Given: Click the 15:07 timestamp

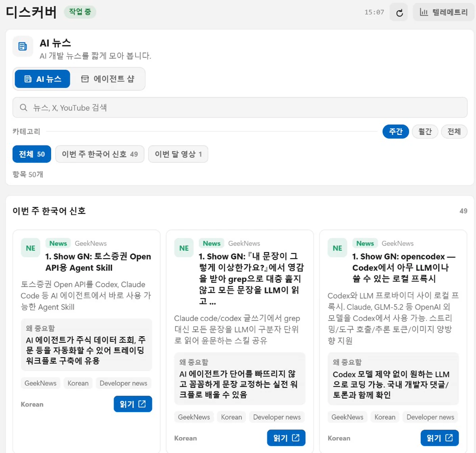Looking at the screenshot, I should click(x=374, y=12).
